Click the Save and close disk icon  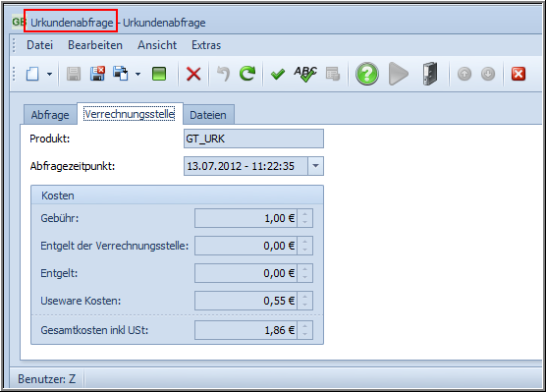[97, 74]
